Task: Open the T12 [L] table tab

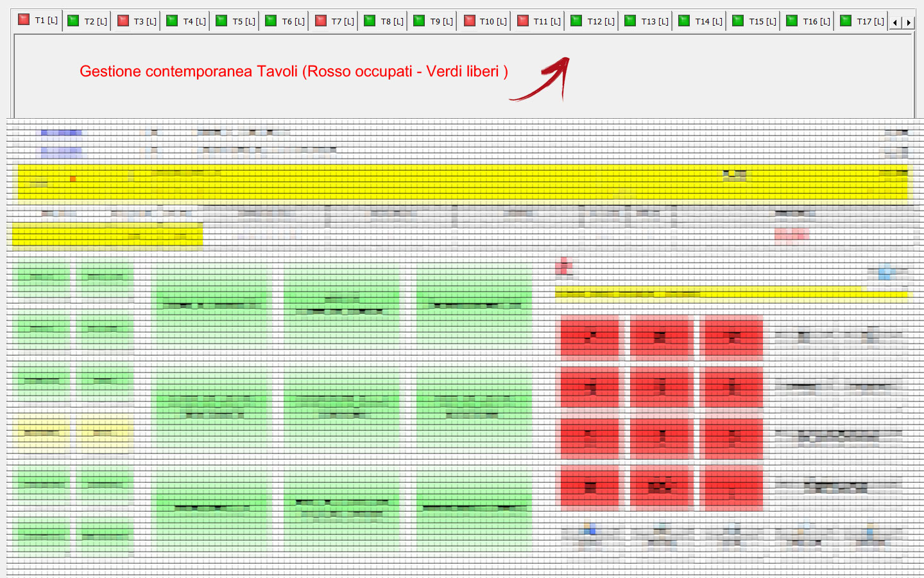Action: tap(601, 21)
